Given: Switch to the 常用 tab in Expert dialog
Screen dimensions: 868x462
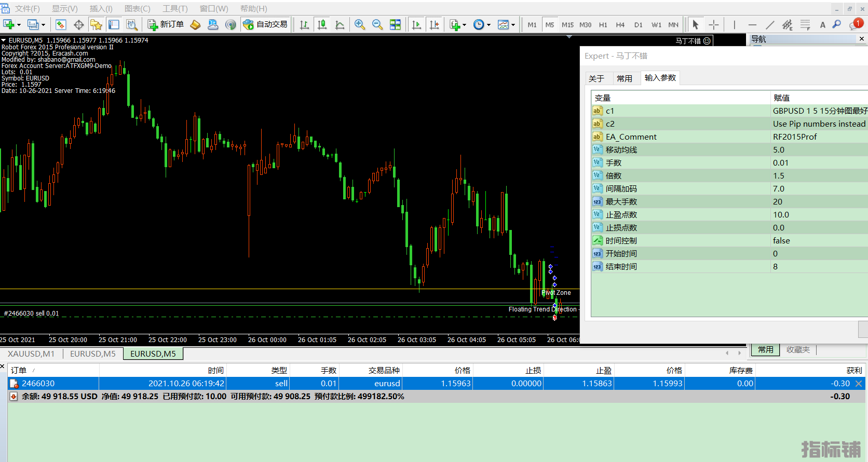Looking at the screenshot, I should [x=624, y=78].
